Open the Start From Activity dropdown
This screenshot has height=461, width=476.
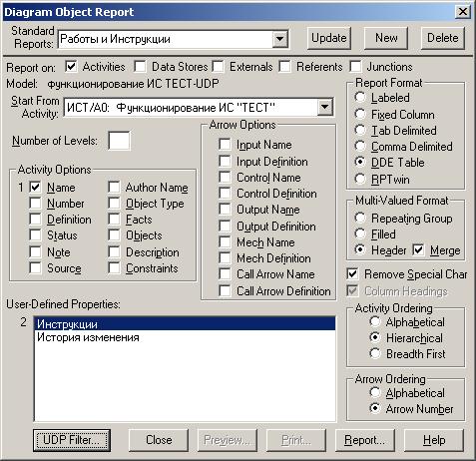tap(324, 108)
